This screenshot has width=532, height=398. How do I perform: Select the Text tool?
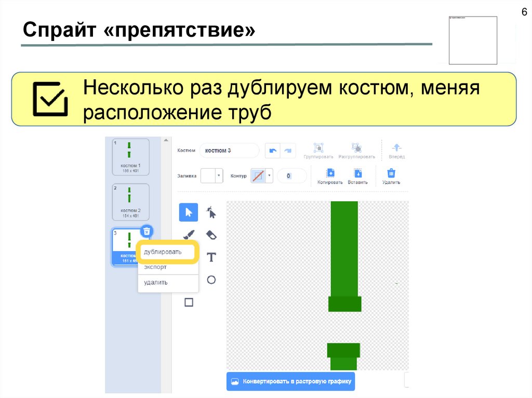click(x=211, y=257)
